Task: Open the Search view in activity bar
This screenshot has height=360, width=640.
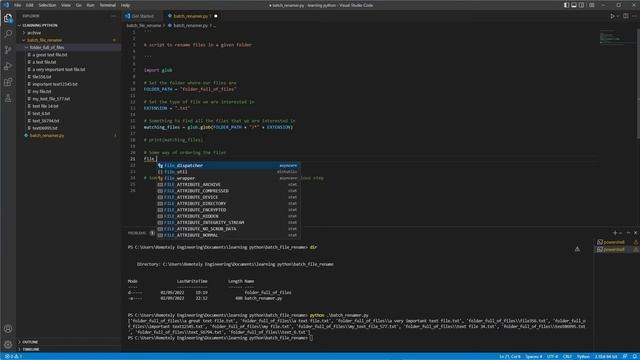Action: (x=8, y=34)
